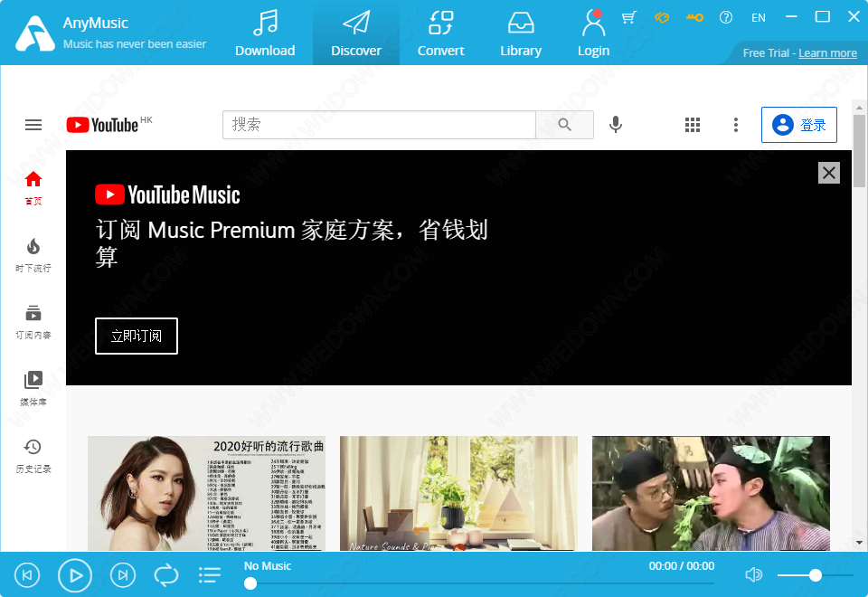Start voice search with microphone
The width and height of the screenshot is (868, 597).
(x=616, y=125)
